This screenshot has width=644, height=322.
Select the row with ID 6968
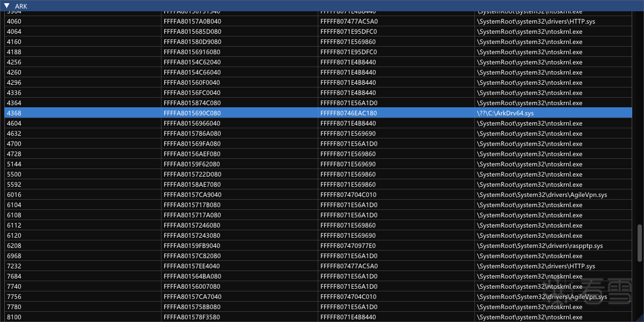[x=14, y=256]
